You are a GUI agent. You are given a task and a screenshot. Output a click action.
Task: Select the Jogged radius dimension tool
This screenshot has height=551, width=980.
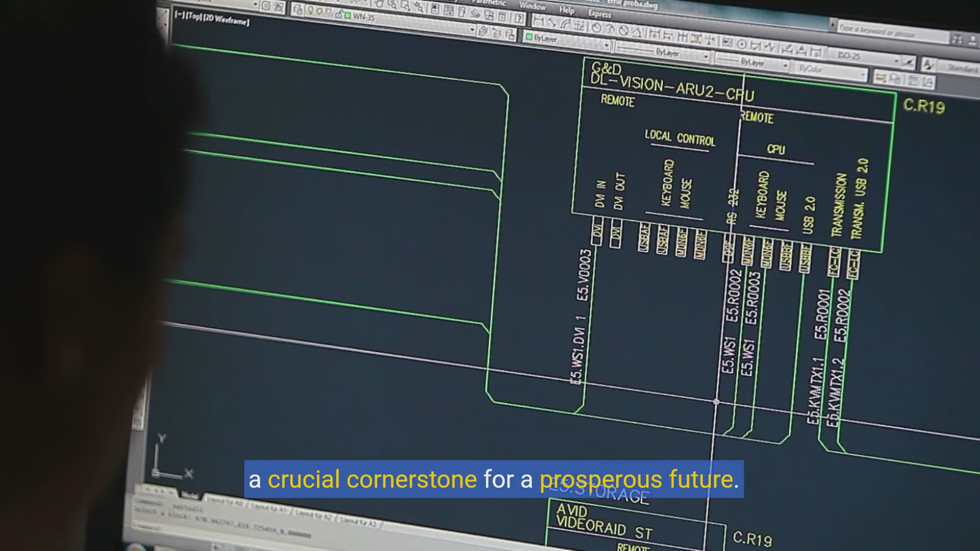(609, 29)
